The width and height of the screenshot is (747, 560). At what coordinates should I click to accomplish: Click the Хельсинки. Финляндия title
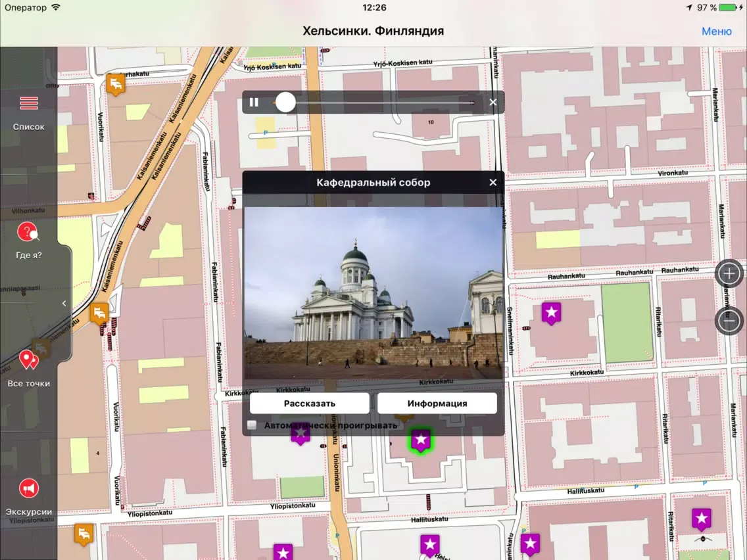tap(373, 31)
